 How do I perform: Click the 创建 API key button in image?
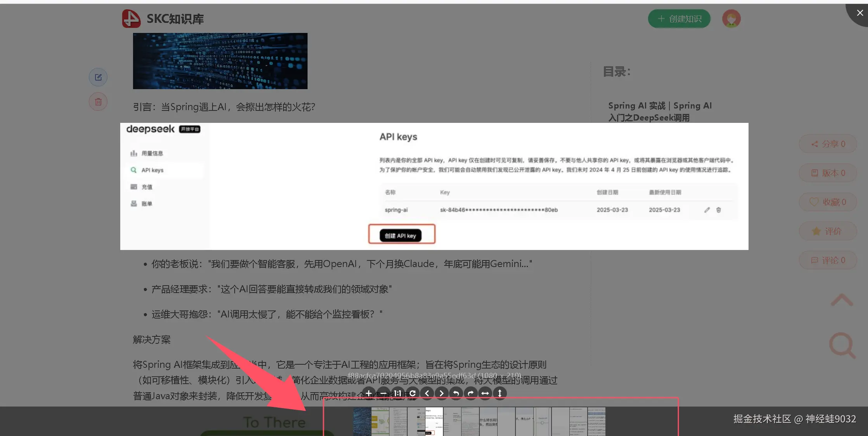tap(401, 235)
